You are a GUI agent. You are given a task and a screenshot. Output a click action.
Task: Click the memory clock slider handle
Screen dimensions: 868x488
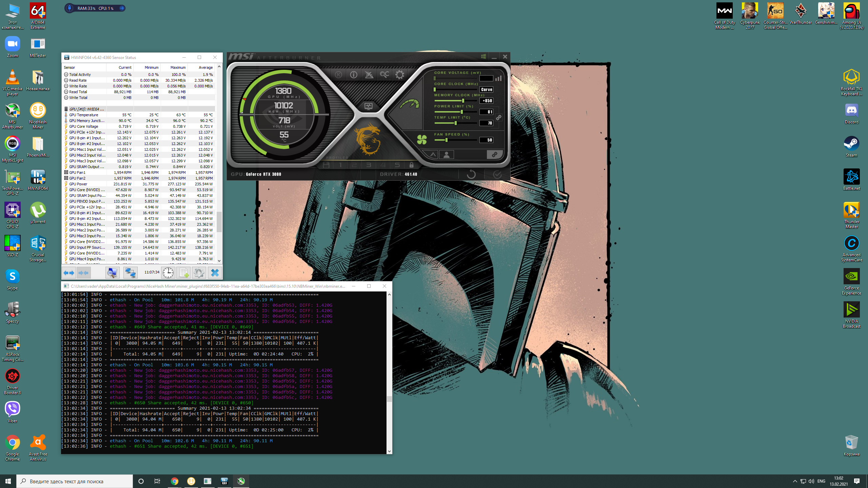[463, 101]
